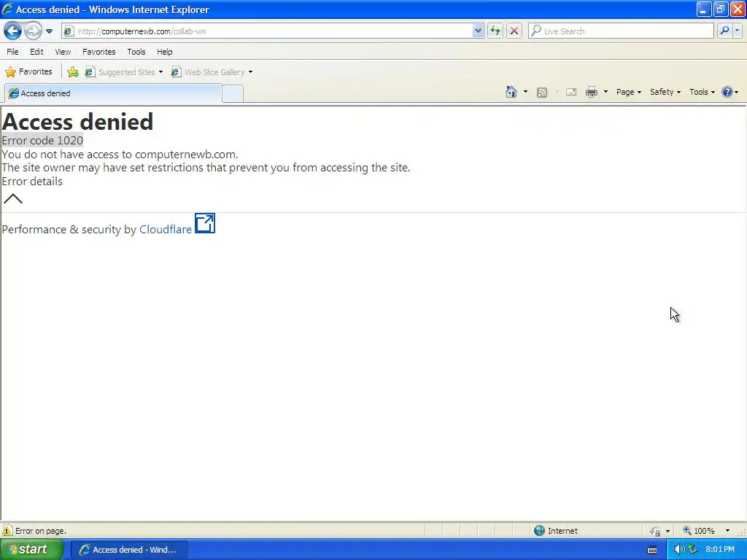Click the RSS feeds icon
The width and height of the screenshot is (747, 560).
pyautogui.click(x=542, y=93)
